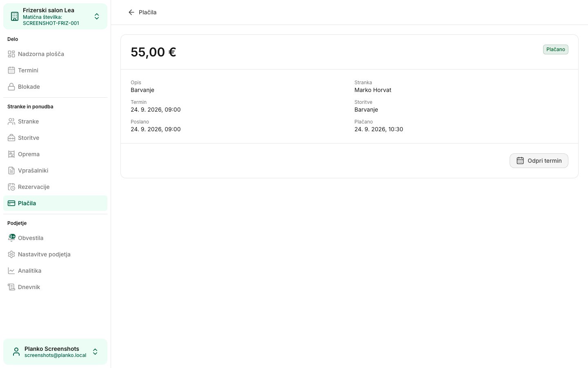The width and height of the screenshot is (588, 368).
Task: Open the Vprašalniki menu item
Action: coord(55,171)
